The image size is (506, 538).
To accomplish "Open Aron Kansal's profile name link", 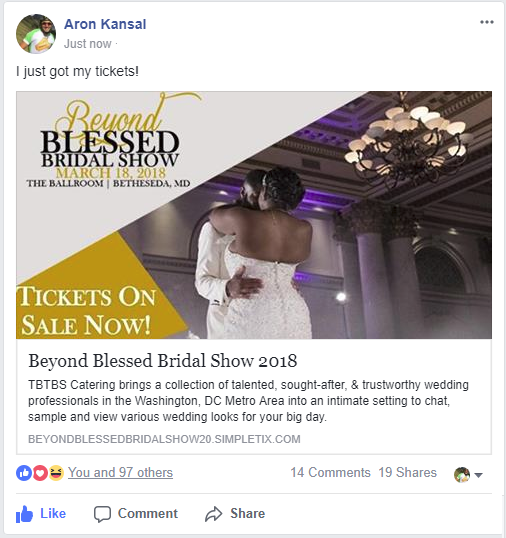I will tap(105, 24).
